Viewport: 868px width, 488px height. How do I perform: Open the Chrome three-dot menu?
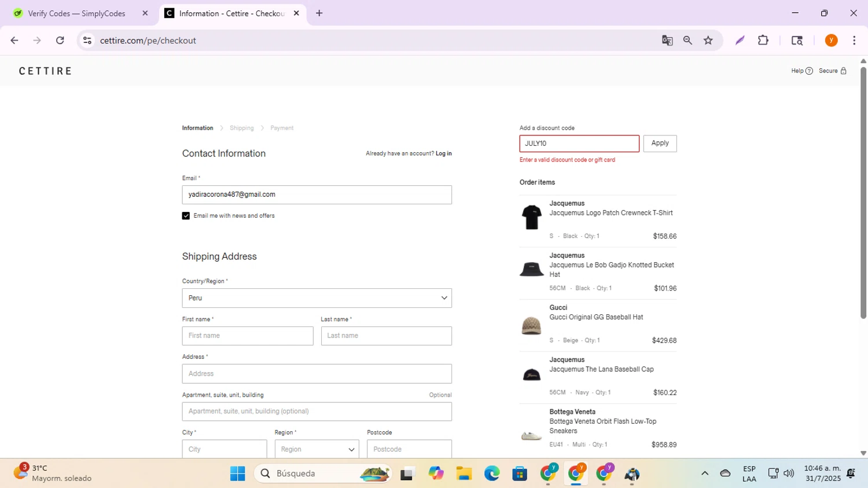point(854,41)
